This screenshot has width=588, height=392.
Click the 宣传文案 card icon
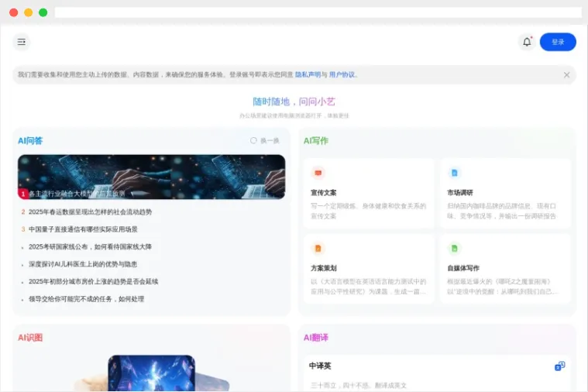(x=318, y=173)
